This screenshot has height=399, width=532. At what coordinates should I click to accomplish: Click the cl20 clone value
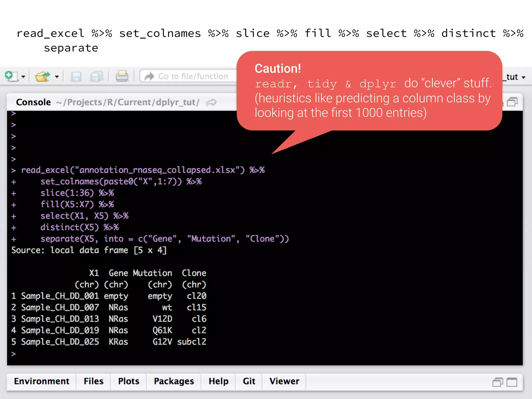(197, 296)
